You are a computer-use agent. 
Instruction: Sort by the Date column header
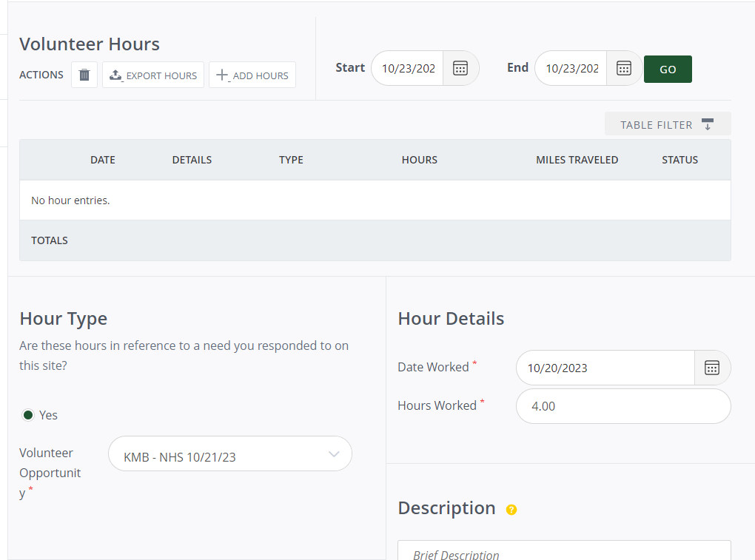click(103, 160)
